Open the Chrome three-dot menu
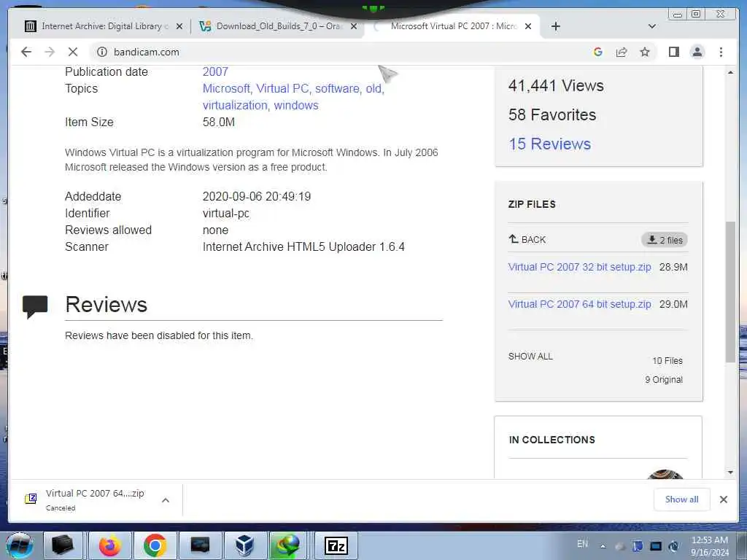This screenshot has width=747, height=560. [721, 52]
